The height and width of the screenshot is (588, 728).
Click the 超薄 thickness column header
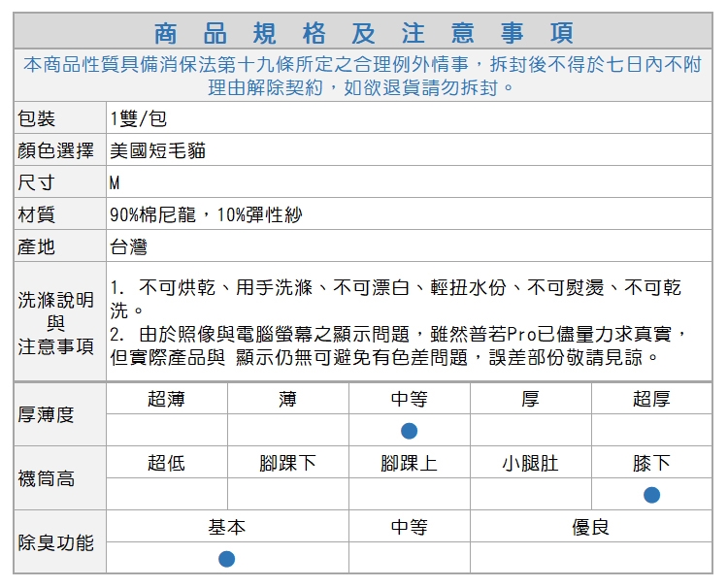[166, 399]
